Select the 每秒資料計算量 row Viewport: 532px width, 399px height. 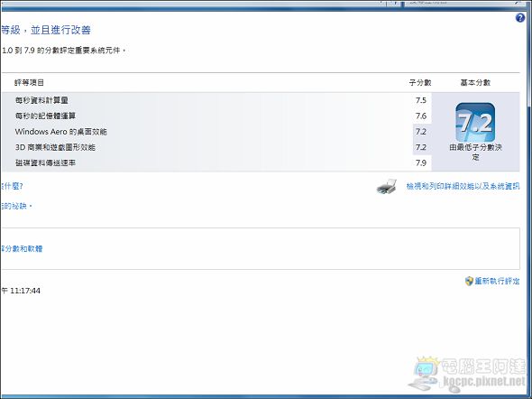click(216, 100)
